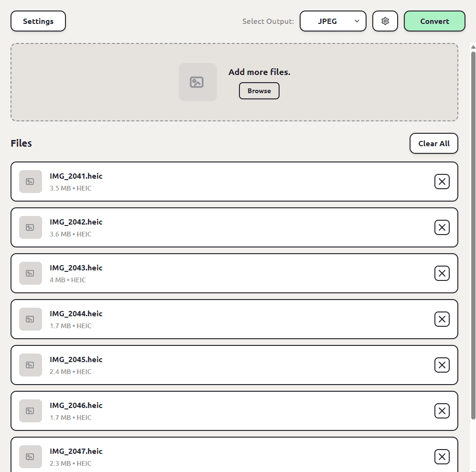
Task: Click the scrollbar up arrow
Action: tap(473, 47)
